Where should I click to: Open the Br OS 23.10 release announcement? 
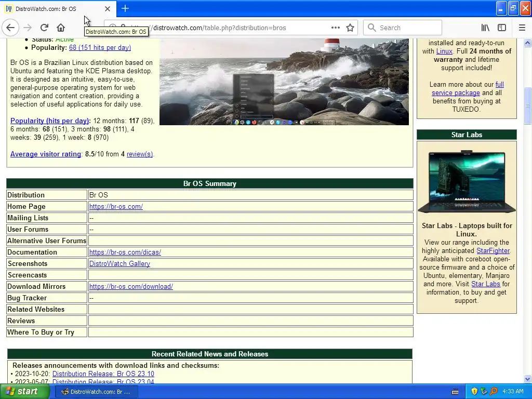[103, 374]
